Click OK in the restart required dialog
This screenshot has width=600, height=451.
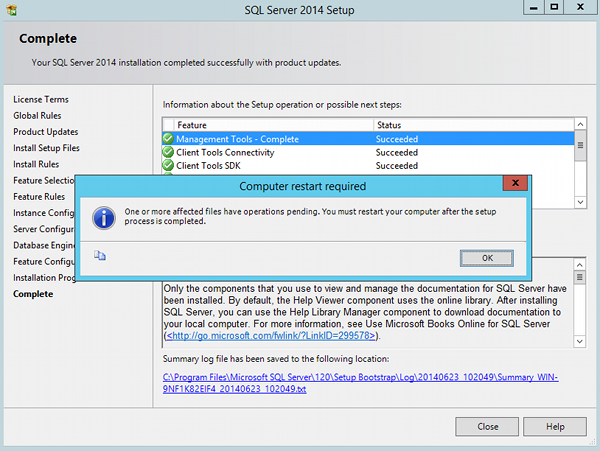pyautogui.click(x=487, y=258)
